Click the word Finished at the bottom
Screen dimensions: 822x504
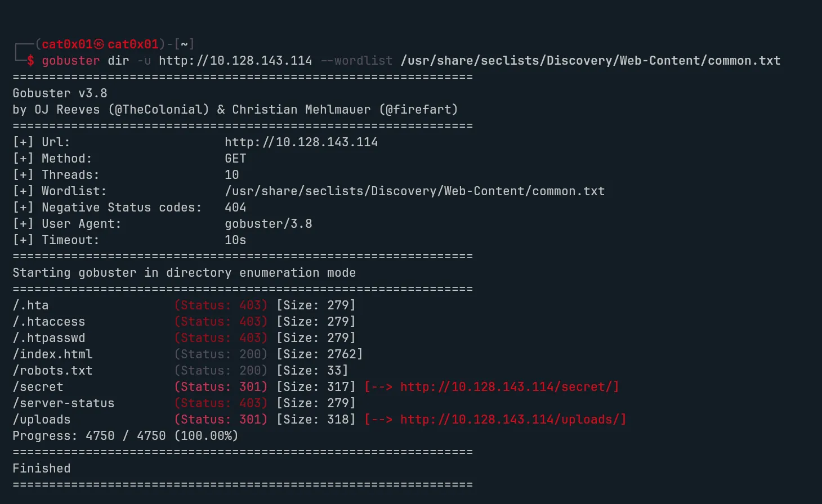[x=42, y=469]
